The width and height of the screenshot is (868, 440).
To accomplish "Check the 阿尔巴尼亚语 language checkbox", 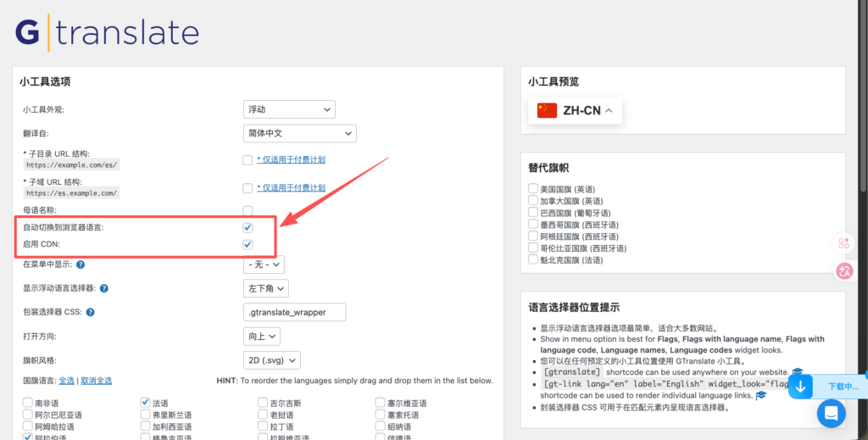I will 28,414.
